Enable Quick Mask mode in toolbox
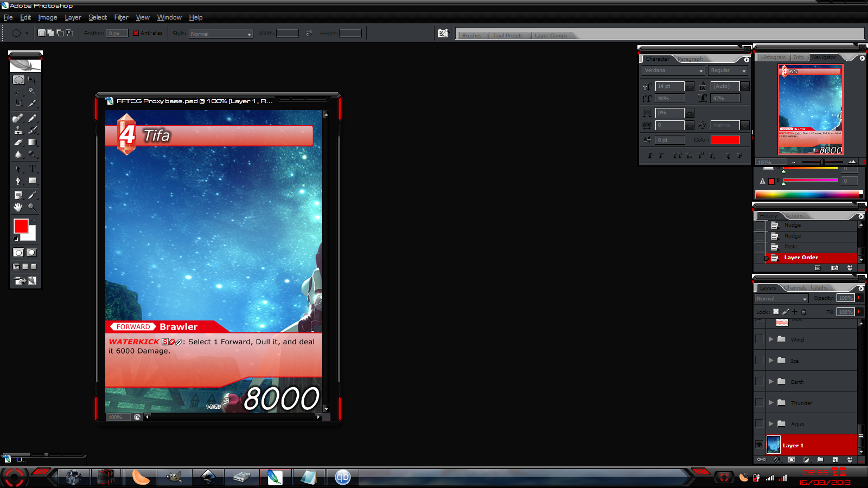Image resolution: width=868 pixels, height=488 pixels. click(x=31, y=252)
